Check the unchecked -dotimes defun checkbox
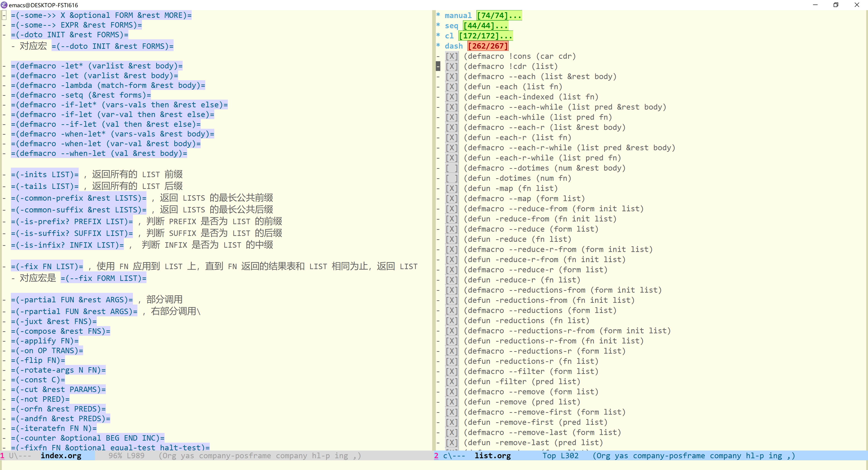Viewport: 868px width, 470px height. coord(452,178)
